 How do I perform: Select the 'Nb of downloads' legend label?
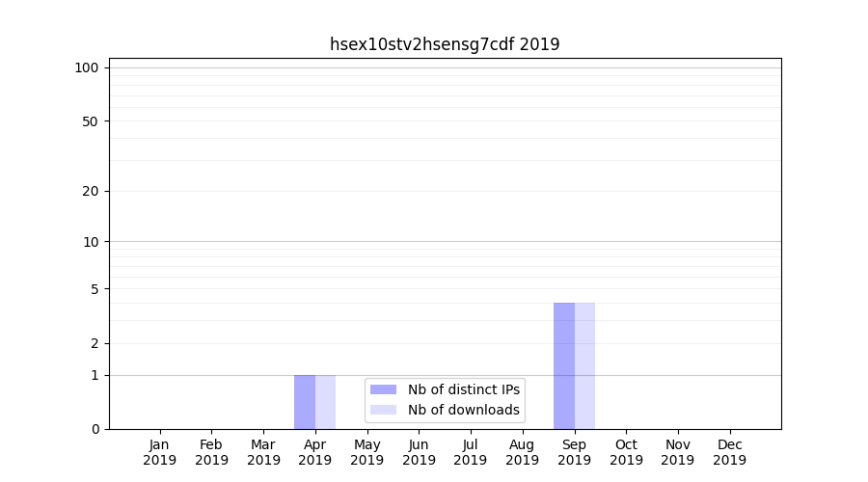[463, 410]
